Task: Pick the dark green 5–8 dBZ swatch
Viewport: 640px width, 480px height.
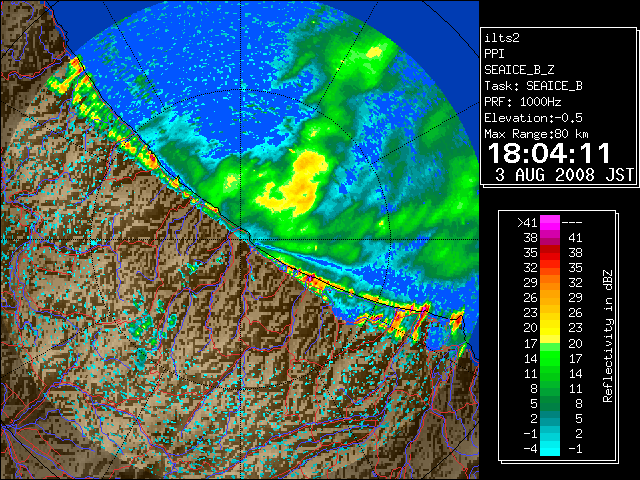Action: pos(550,404)
